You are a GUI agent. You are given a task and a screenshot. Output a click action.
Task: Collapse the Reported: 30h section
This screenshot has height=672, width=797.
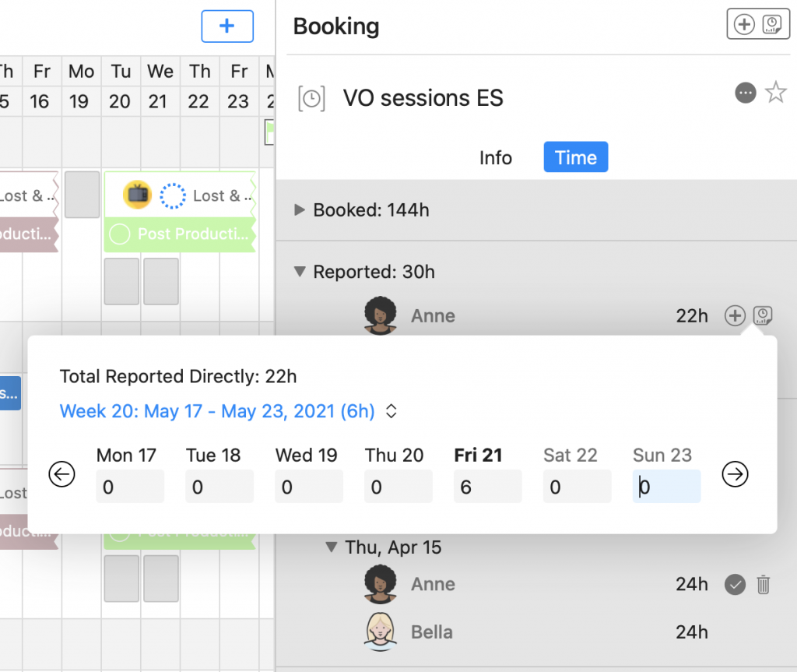tap(300, 272)
